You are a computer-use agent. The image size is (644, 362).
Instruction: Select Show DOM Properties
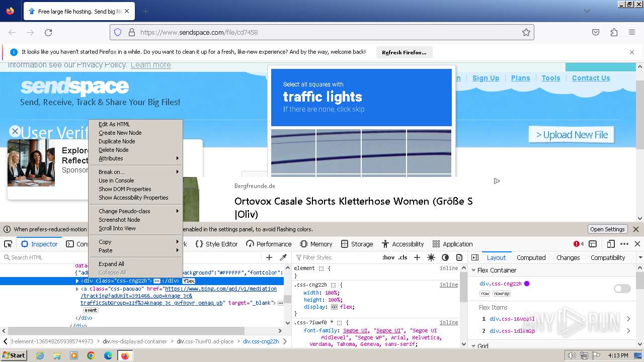(125, 189)
